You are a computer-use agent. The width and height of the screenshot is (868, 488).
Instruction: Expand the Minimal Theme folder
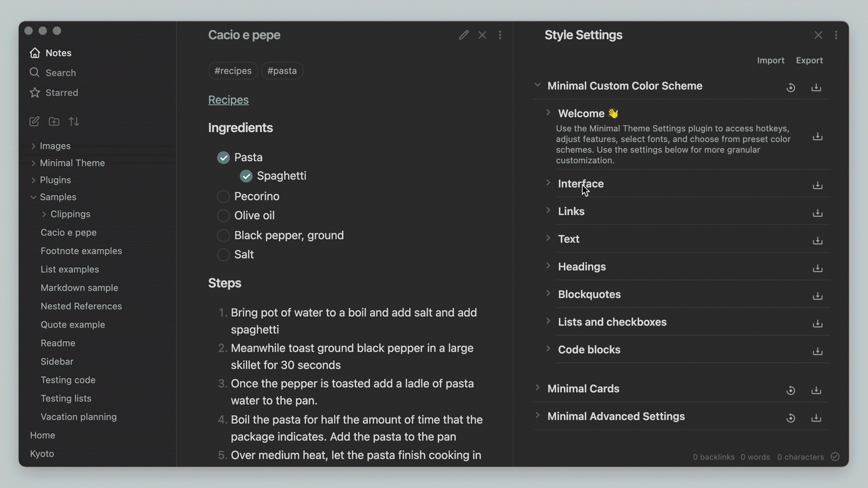33,163
